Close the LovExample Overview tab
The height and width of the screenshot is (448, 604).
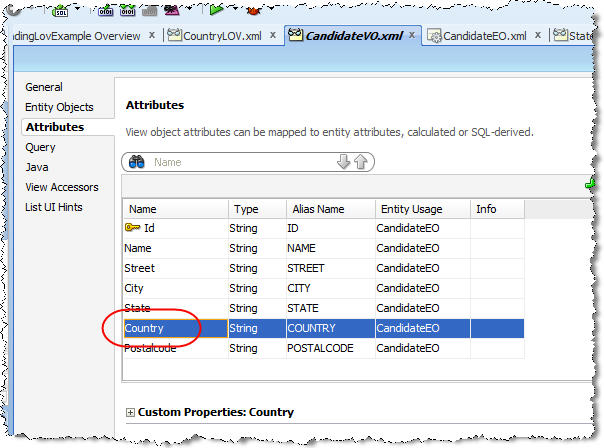point(152,36)
